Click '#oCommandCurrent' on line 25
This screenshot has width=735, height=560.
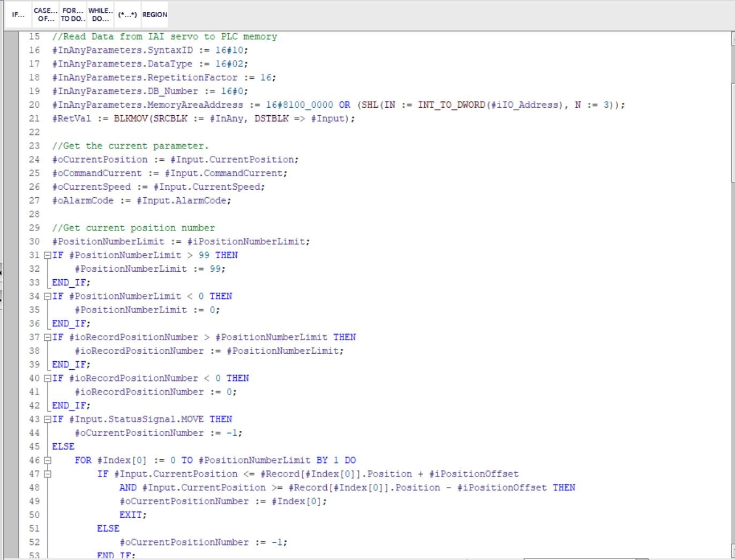[x=97, y=173]
